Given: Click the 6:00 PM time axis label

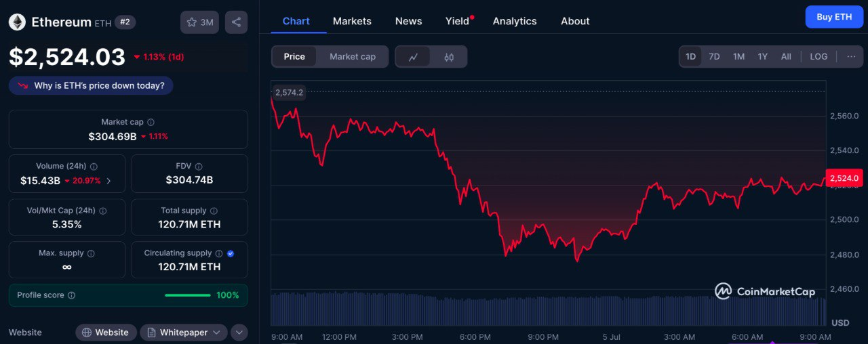Looking at the screenshot, I should pyautogui.click(x=475, y=337).
